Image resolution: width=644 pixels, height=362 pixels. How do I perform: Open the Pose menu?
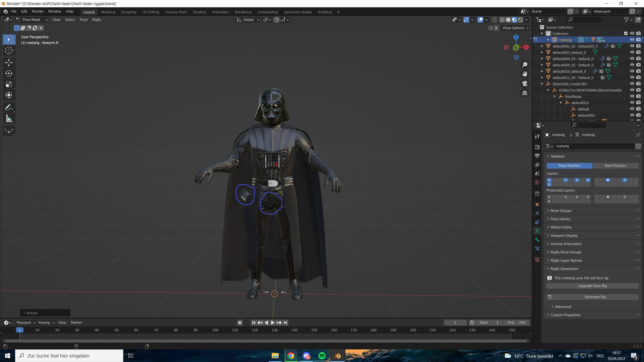click(84, 20)
